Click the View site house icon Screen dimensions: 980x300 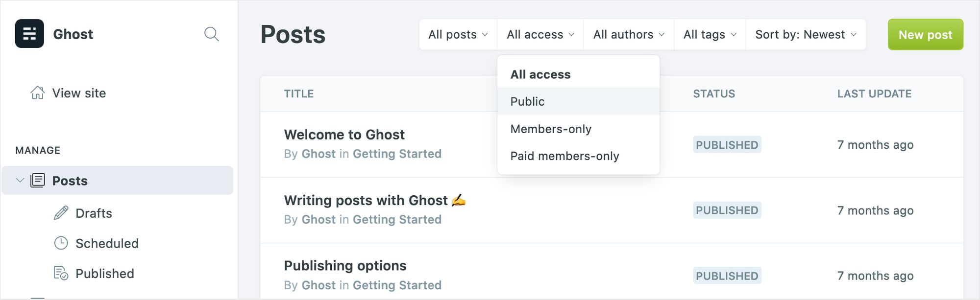[x=38, y=93]
